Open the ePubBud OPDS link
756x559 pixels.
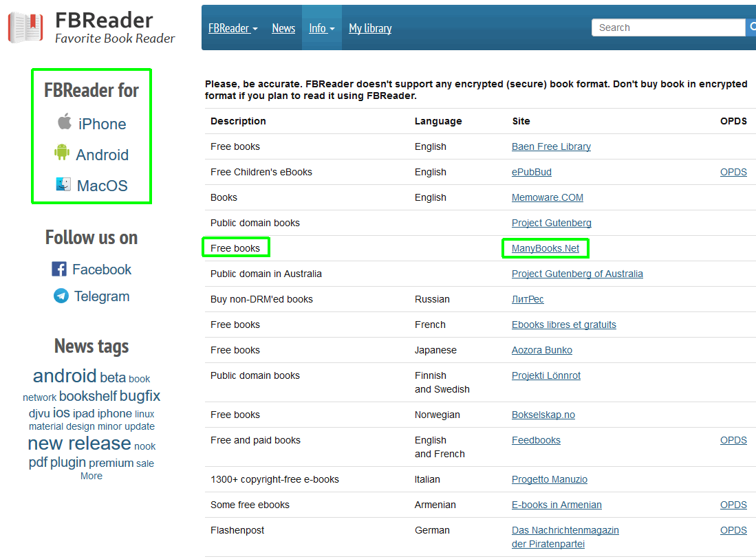pyautogui.click(x=733, y=172)
